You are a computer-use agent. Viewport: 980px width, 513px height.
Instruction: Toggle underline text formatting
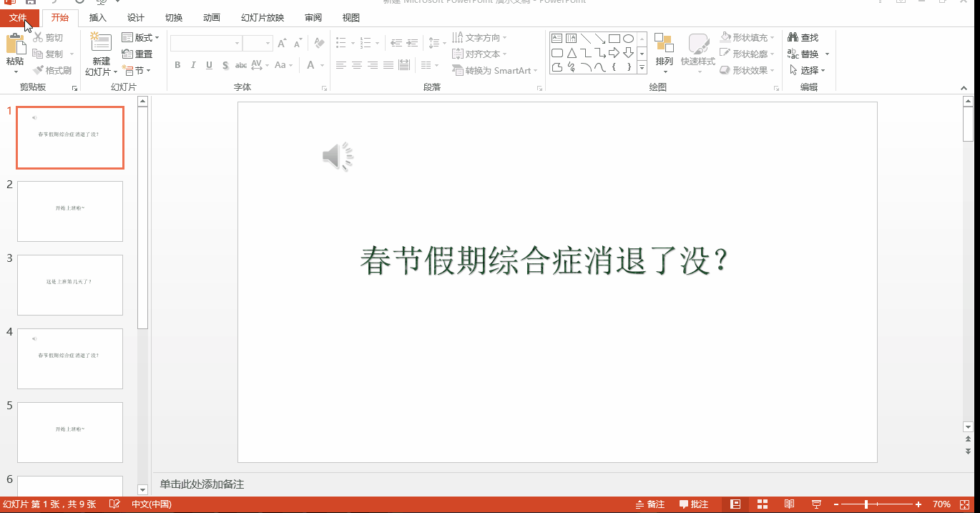(209, 65)
